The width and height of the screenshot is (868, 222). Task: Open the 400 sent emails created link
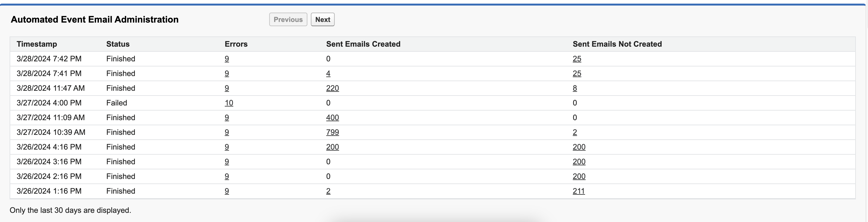pyautogui.click(x=332, y=118)
